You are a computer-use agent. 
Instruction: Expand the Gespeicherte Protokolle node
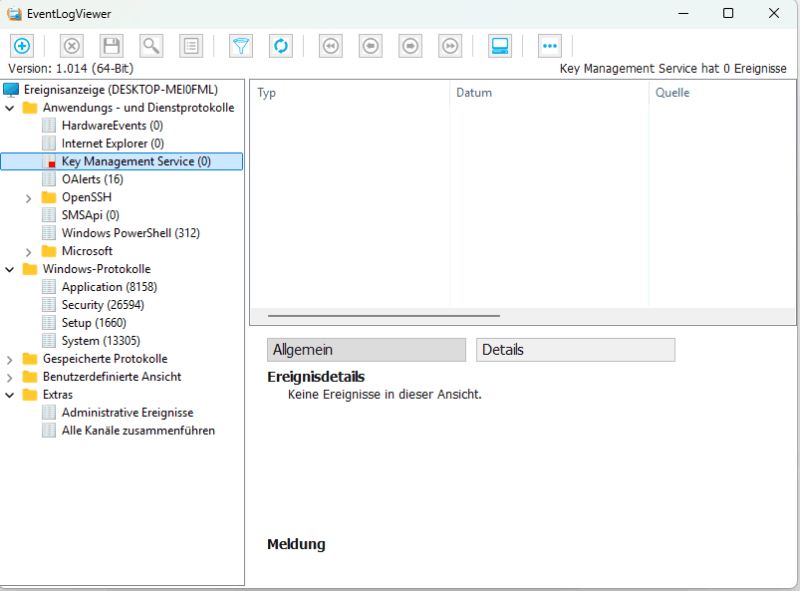point(10,359)
